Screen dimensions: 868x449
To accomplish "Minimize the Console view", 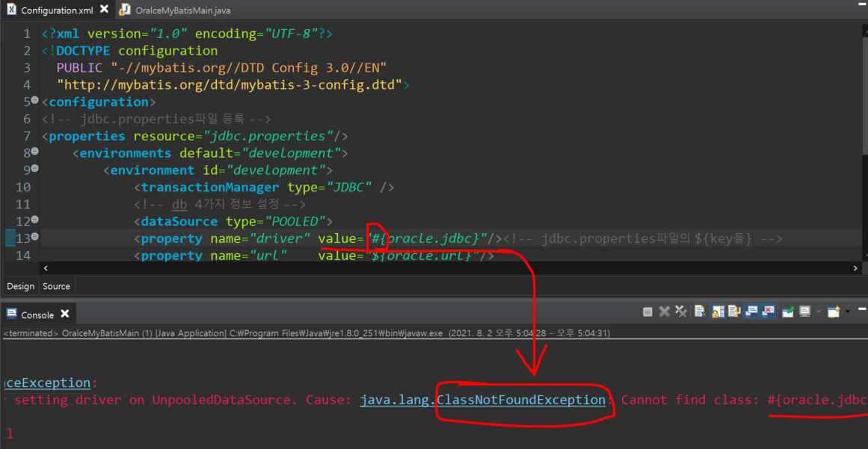I will point(863,309).
